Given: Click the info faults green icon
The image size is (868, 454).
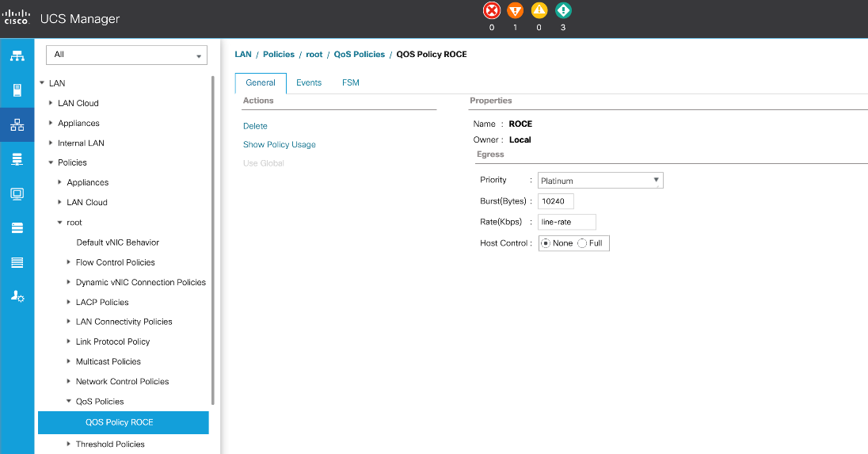Looking at the screenshot, I should [563, 10].
